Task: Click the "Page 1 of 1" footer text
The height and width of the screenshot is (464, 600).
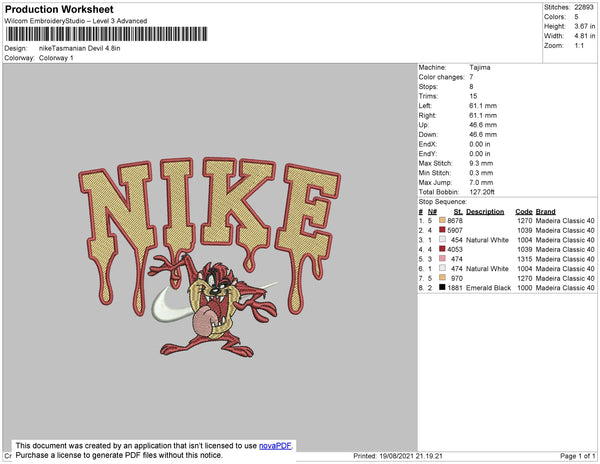Action: (x=577, y=456)
